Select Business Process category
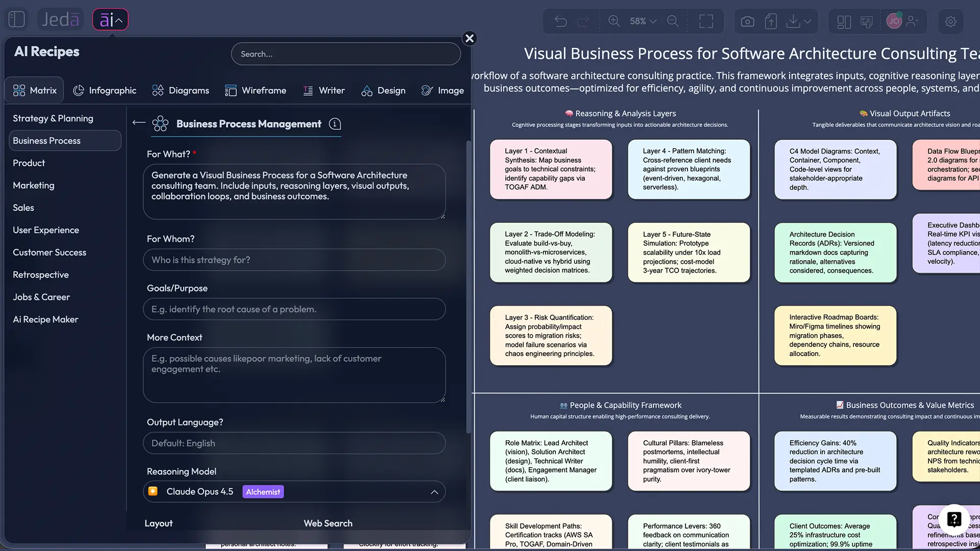Viewport: 980px width, 551px height. tap(65, 141)
